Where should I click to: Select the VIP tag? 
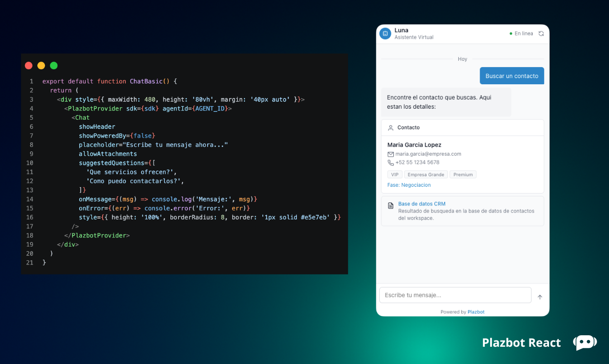(395, 175)
